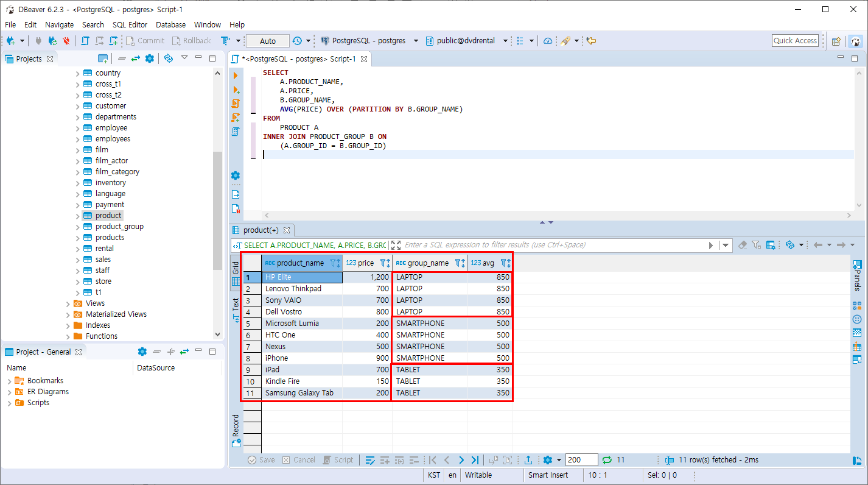The width and height of the screenshot is (868, 485).
Task: Toggle Grid view of results
Action: point(236,275)
